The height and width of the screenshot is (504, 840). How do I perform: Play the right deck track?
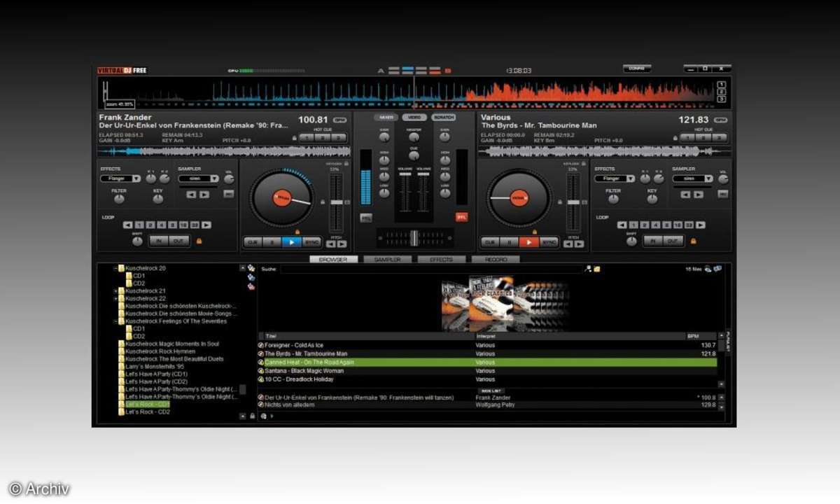point(529,242)
